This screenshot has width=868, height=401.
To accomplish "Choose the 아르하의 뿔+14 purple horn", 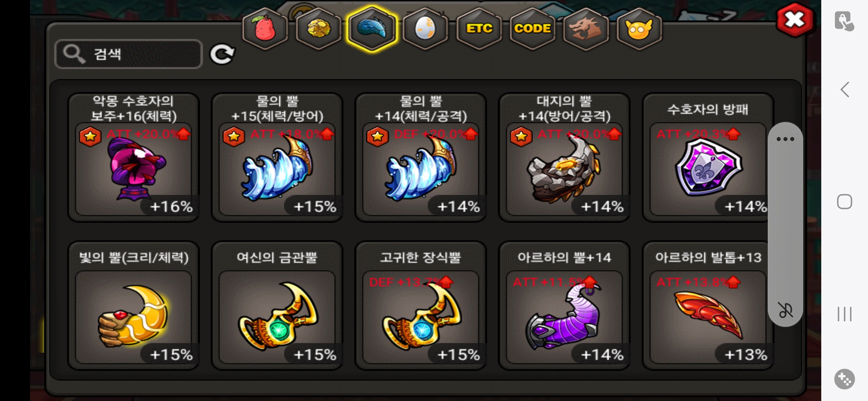I will pyautogui.click(x=564, y=306).
